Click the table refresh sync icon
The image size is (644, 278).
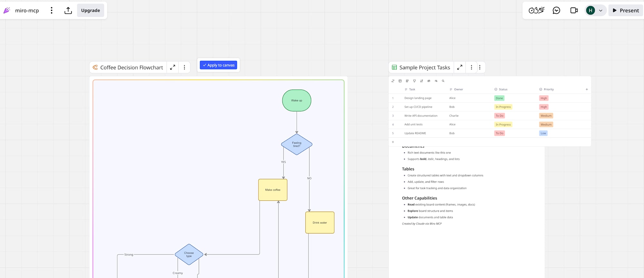tap(393, 81)
